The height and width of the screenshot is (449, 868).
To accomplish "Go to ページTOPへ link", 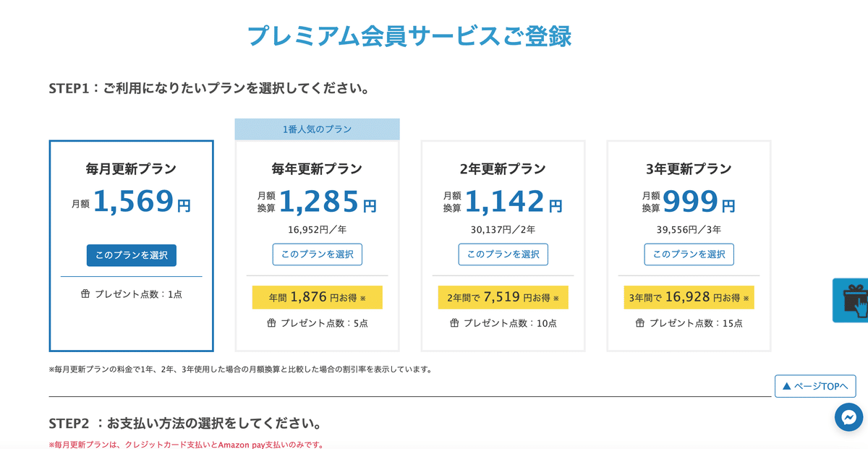I will 815,386.
